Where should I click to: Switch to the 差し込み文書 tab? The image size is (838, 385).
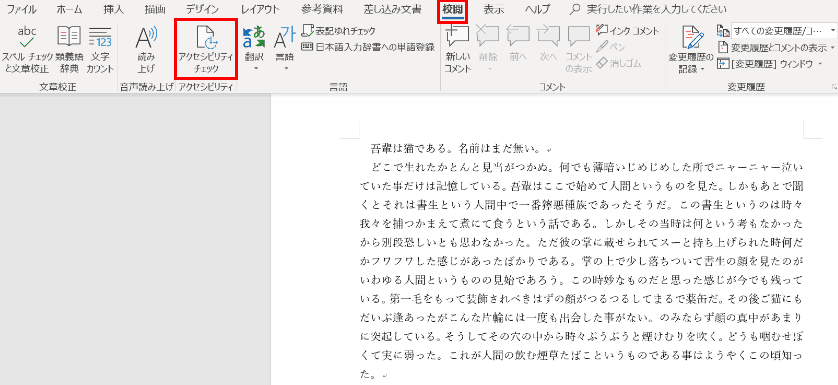tap(393, 10)
